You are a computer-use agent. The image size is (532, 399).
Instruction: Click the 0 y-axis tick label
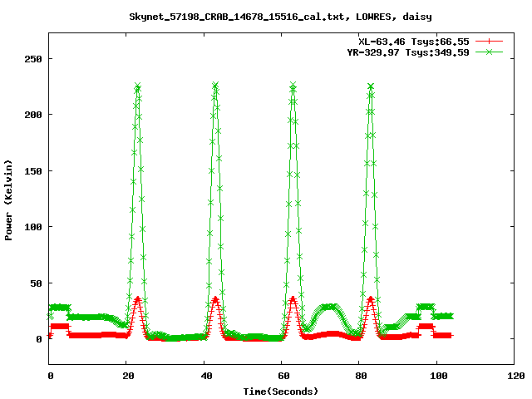coord(39,339)
